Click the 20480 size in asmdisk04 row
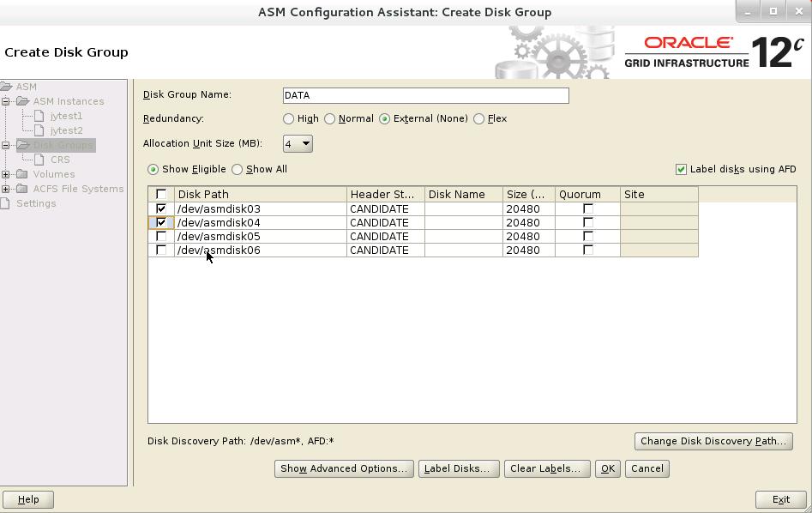The height and width of the screenshot is (513, 812). tap(529, 222)
